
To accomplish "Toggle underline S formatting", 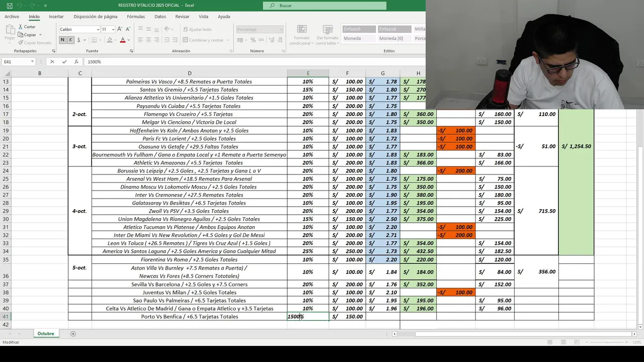I will click(78, 40).
